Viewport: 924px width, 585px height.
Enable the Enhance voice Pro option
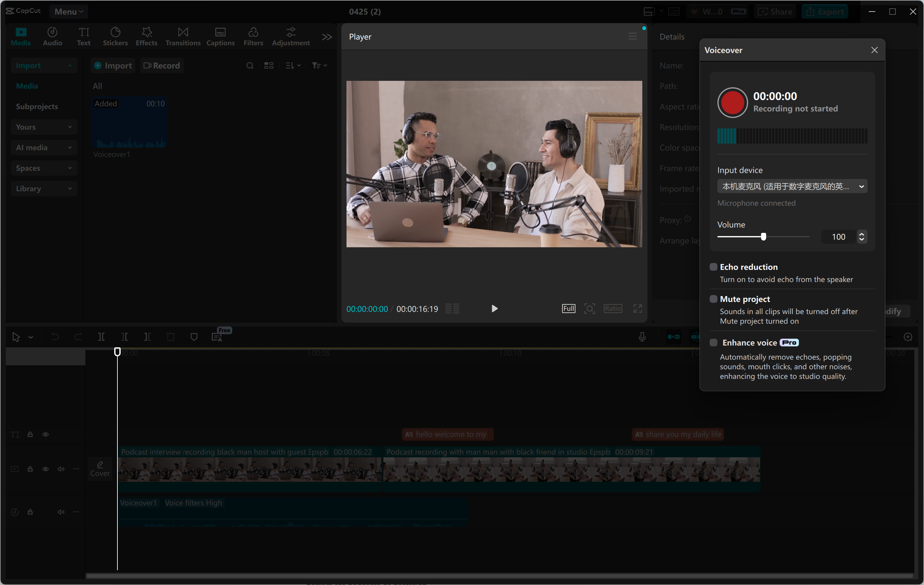[x=714, y=342]
